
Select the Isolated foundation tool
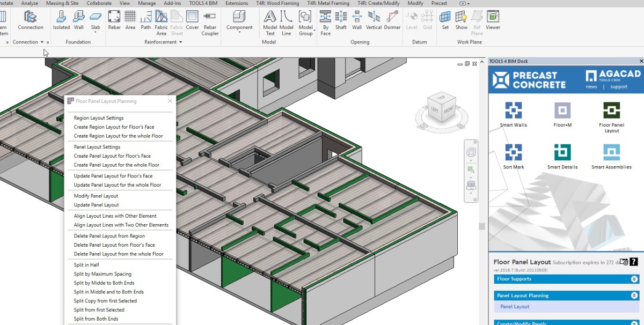click(61, 20)
